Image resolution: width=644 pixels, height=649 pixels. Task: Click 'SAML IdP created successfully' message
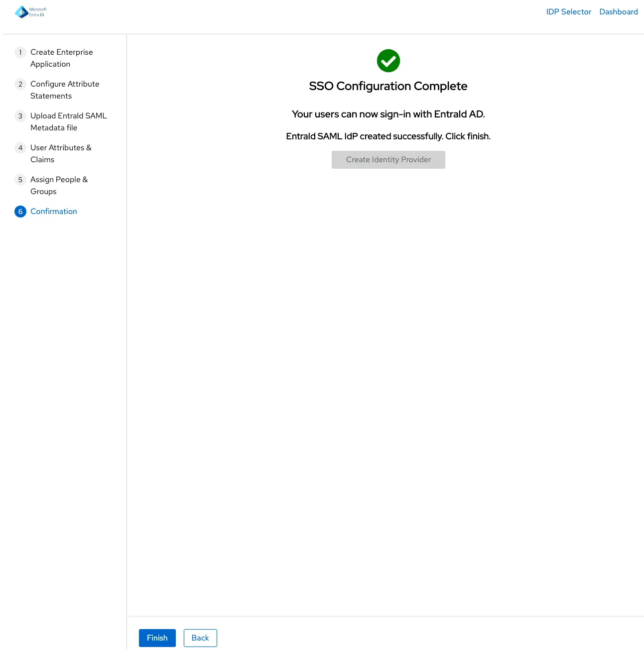click(388, 136)
